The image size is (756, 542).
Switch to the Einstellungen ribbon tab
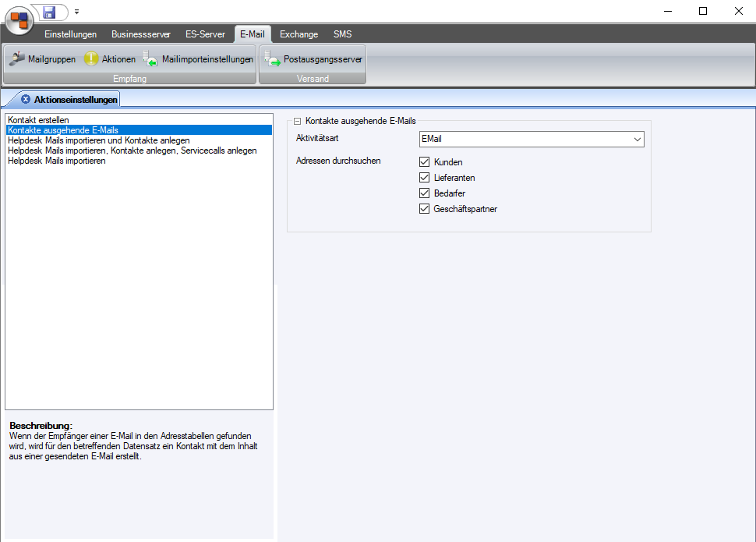(71, 34)
